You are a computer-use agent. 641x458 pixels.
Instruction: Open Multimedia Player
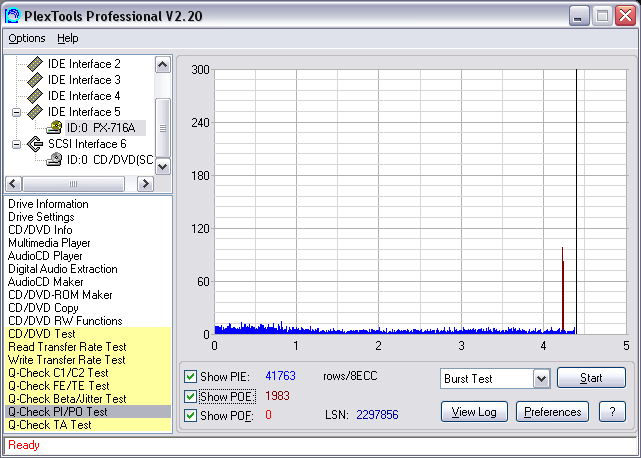(x=49, y=243)
